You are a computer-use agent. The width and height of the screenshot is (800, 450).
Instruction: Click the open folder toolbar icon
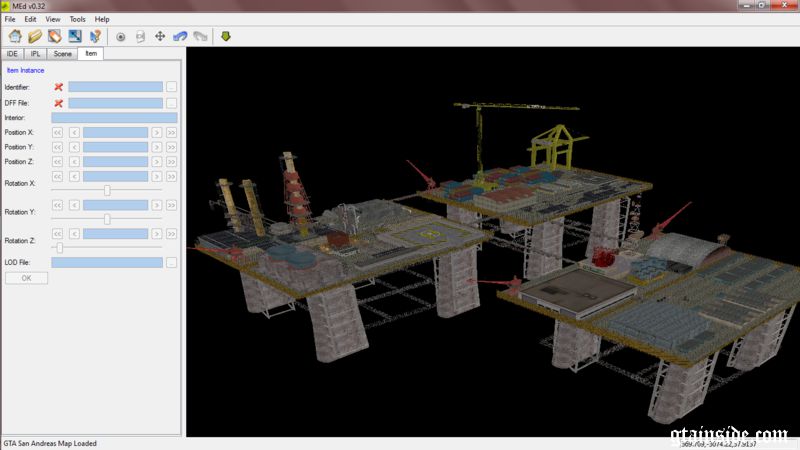point(35,36)
